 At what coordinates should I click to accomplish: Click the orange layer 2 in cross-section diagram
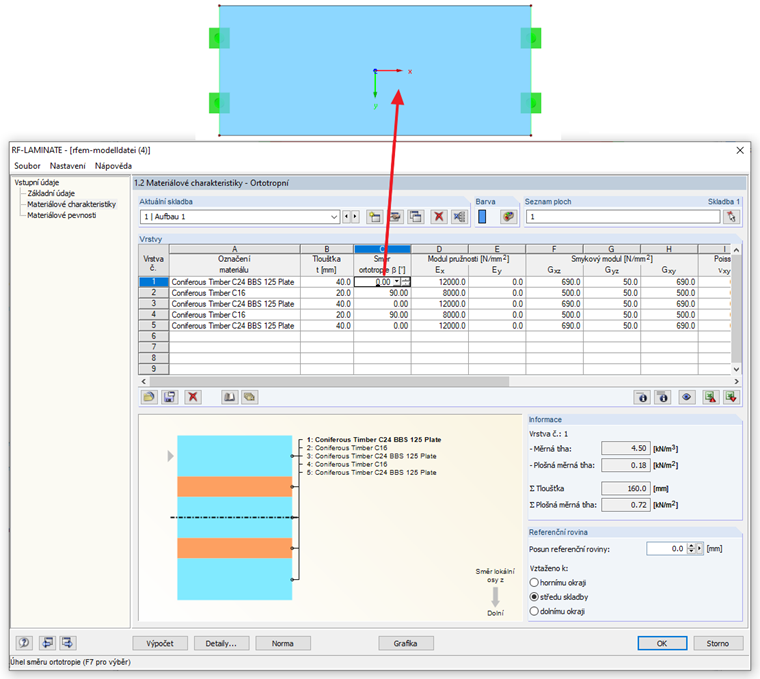235,487
